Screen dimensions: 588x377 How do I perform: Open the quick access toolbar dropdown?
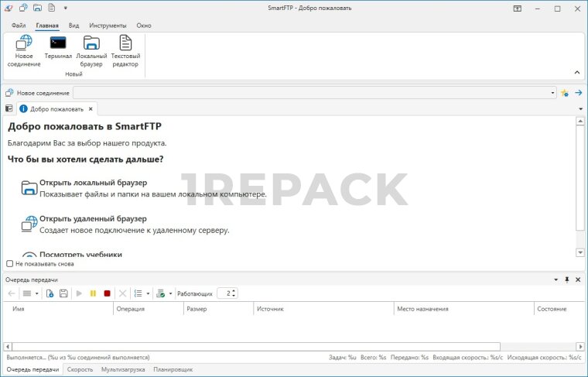point(66,9)
